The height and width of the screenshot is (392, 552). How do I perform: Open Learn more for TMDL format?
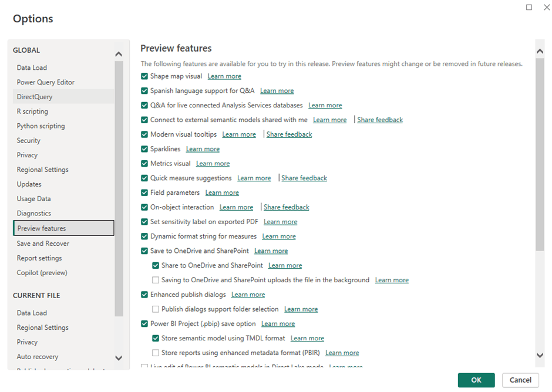[x=307, y=339]
